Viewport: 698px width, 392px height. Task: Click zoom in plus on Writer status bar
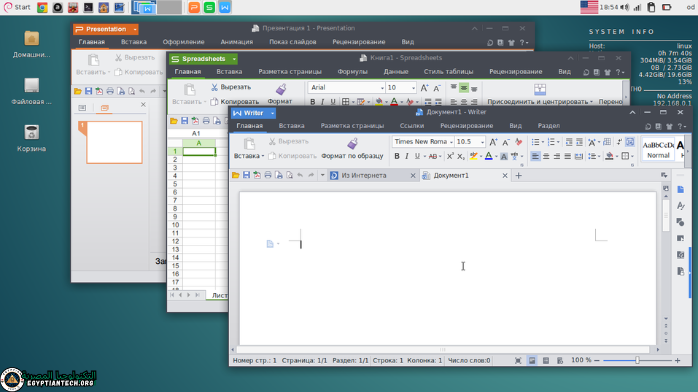pyautogui.click(x=678, y=360)
